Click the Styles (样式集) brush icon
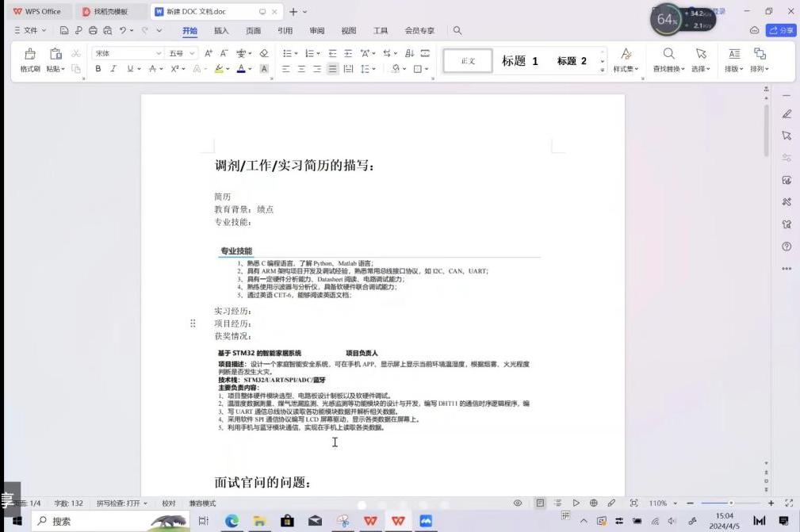 (x=626, y=54)
